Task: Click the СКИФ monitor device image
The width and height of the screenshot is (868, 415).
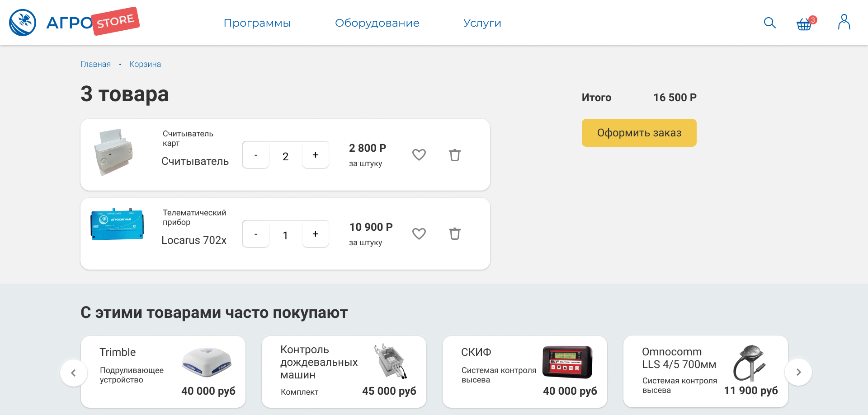Action: (567, 362)
